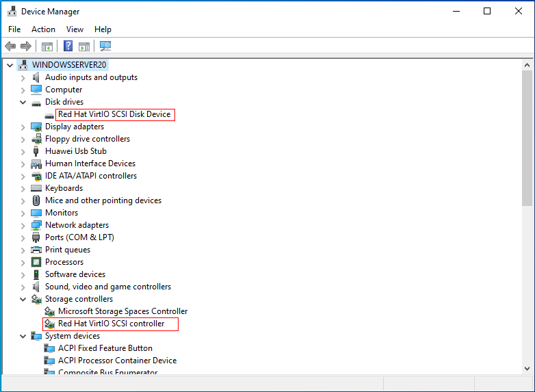Collapse the Storage controllers node
The image size is (535, 392).
coord(23,299)
